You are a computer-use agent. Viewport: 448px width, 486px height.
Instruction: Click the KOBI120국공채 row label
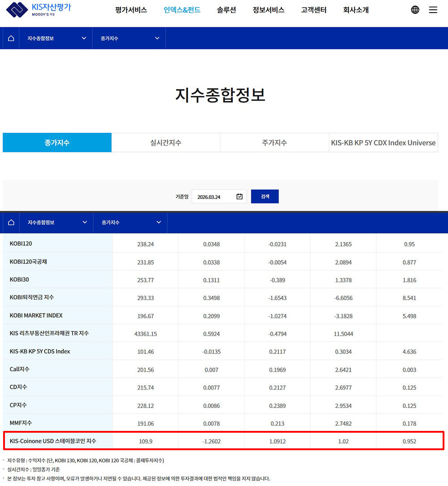click(28, 262)
